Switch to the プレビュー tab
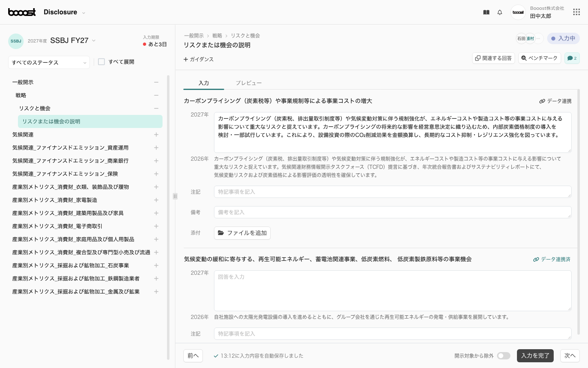 click(248, 83)
